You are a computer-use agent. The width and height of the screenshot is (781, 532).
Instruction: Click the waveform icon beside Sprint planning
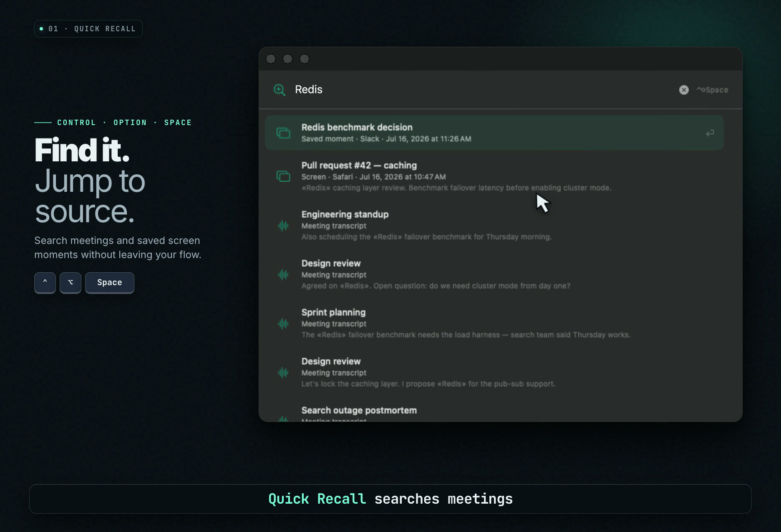[x=283, y=324]
